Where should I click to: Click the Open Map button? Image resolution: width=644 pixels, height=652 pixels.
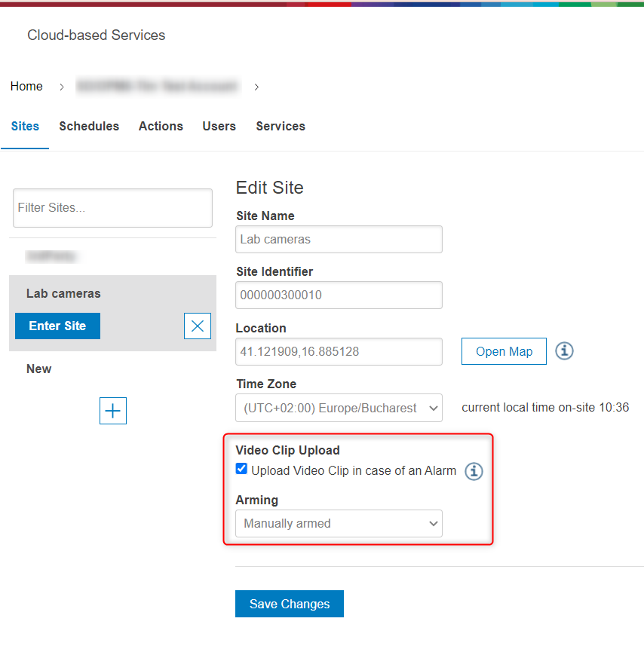504,351
